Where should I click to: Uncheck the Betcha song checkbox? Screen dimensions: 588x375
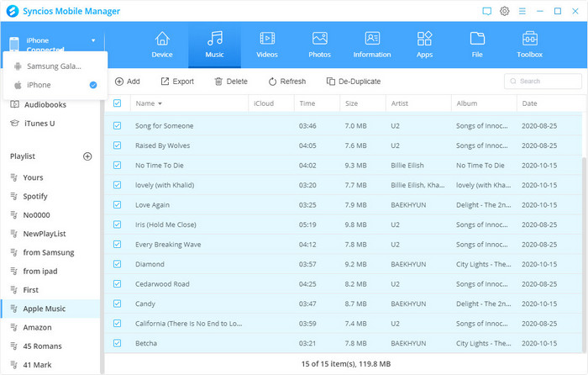coord(118,343)
